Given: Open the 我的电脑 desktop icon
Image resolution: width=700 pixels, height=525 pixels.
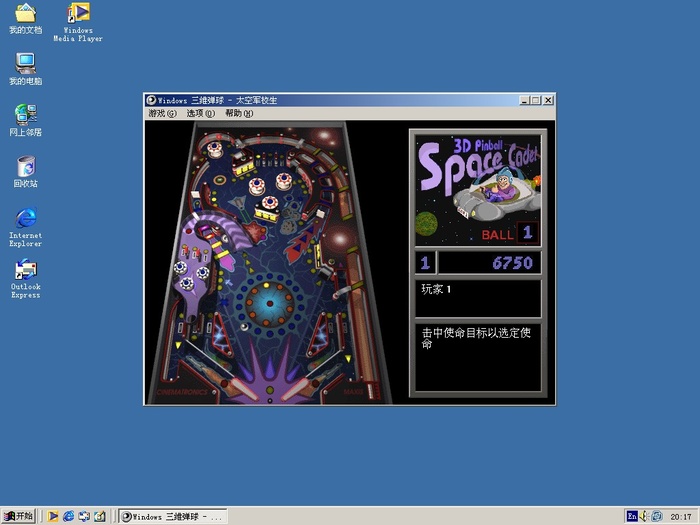Looking at the screenshot, I should (25, 64).
